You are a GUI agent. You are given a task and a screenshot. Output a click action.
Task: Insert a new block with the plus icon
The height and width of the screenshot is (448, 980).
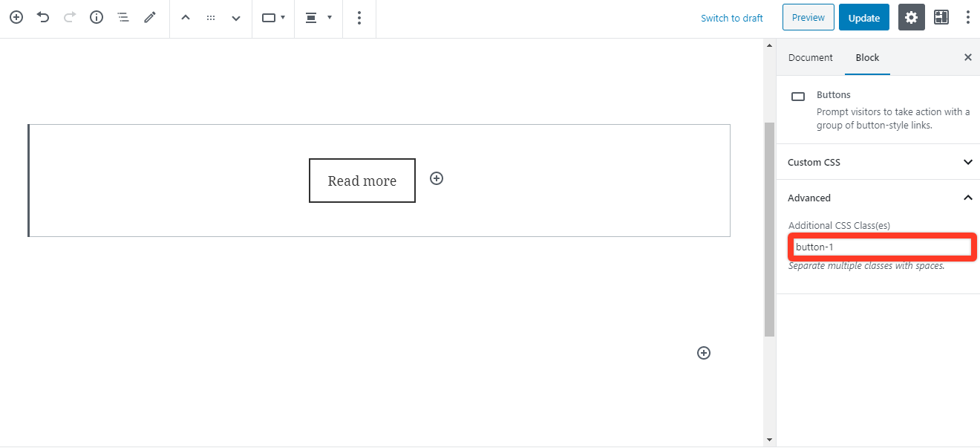16,18
